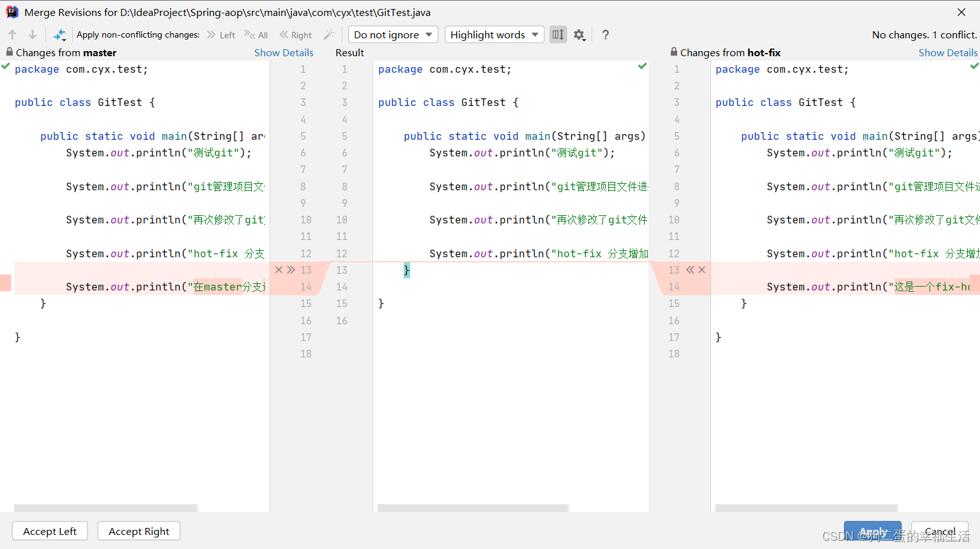Open help question mark icon

point(606,34)
